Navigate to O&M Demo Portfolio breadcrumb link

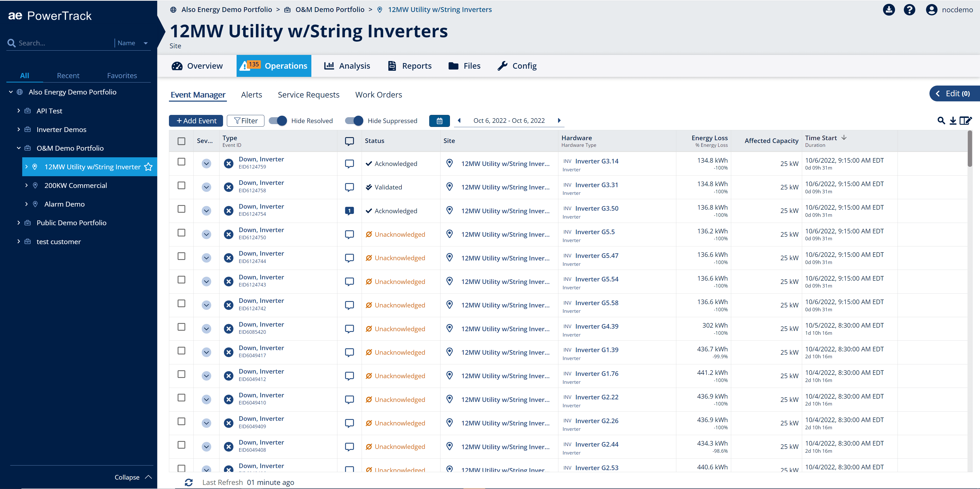click(329, 9)
